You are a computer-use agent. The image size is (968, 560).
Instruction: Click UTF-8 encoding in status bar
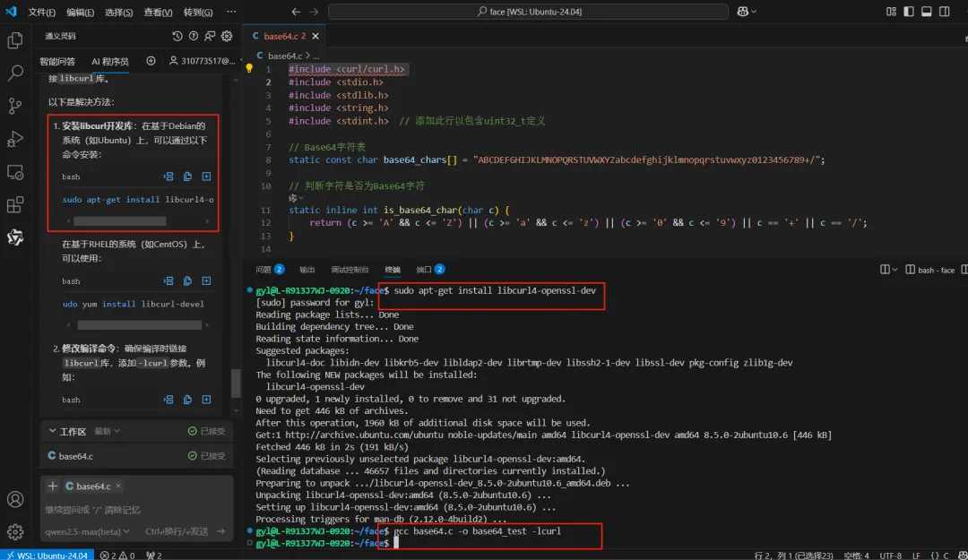pos(891,555)
